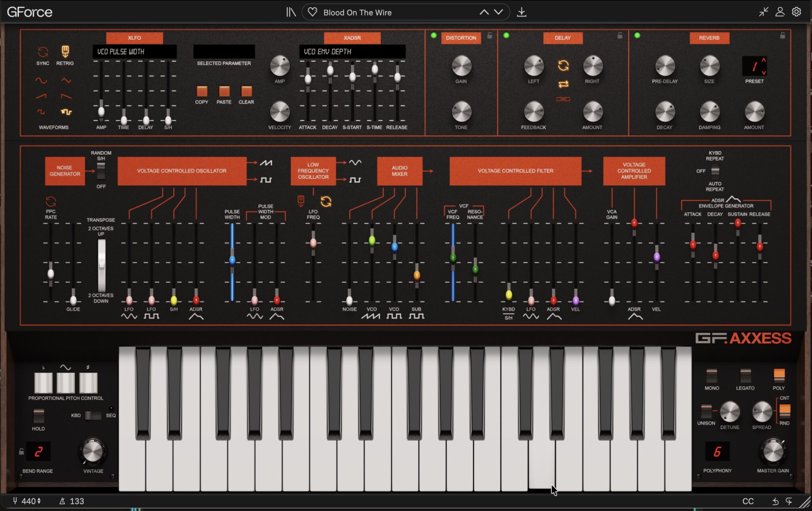
Task: Click the Delay ping-pong arrows icon
Action: click(563, 84)
